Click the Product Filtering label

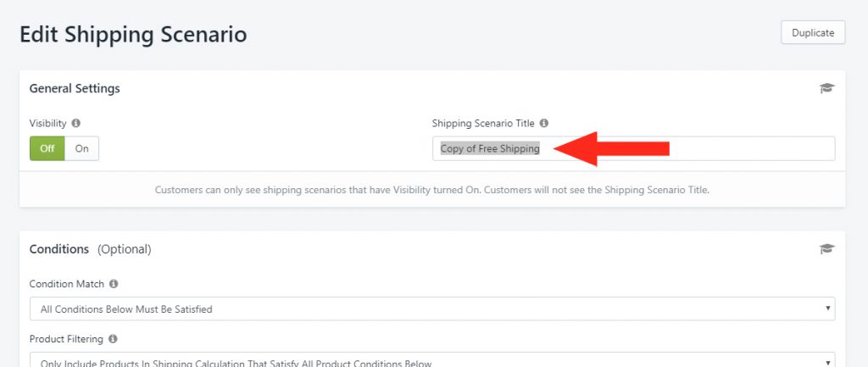pos(66,338)
